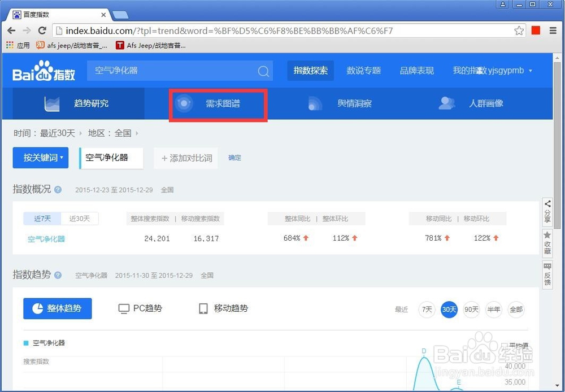
Task: Click the 舆情洞察 signal icon
Action: point(315,103)
